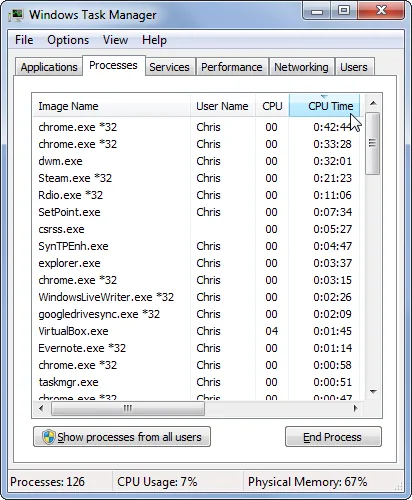Select the chrome.exe row with 0:03:15

coord(197,280)
